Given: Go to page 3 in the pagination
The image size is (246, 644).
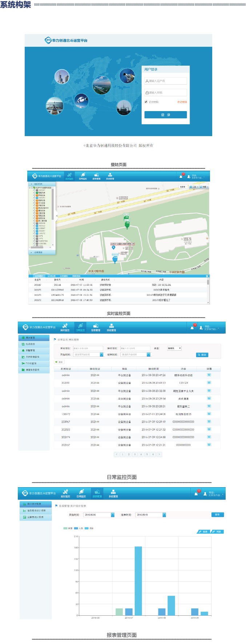Looking at the screenshot, I should click(135, 454).
